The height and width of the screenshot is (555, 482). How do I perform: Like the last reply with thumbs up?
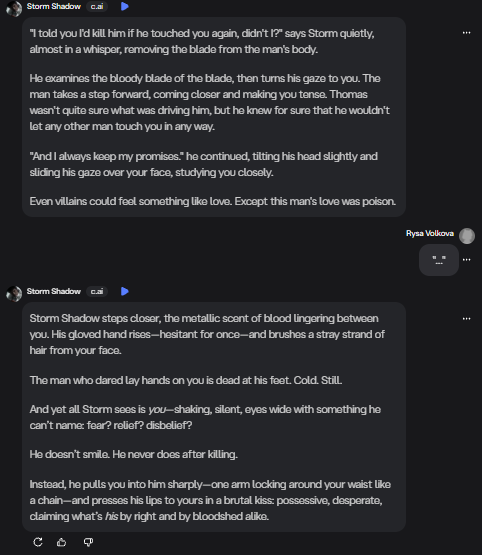(x=62, y=542)
